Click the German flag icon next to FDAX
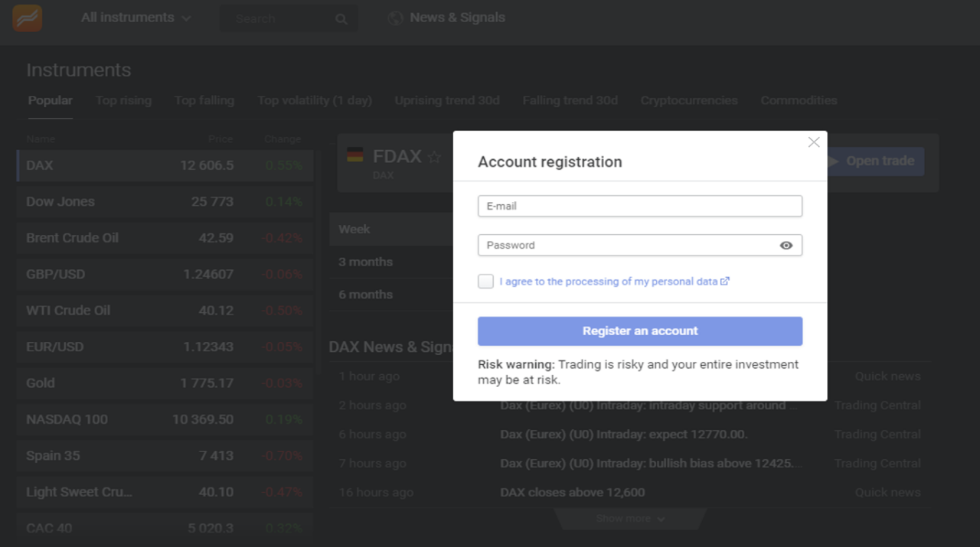This screenshot has height=547, width=980. (354, 155)
